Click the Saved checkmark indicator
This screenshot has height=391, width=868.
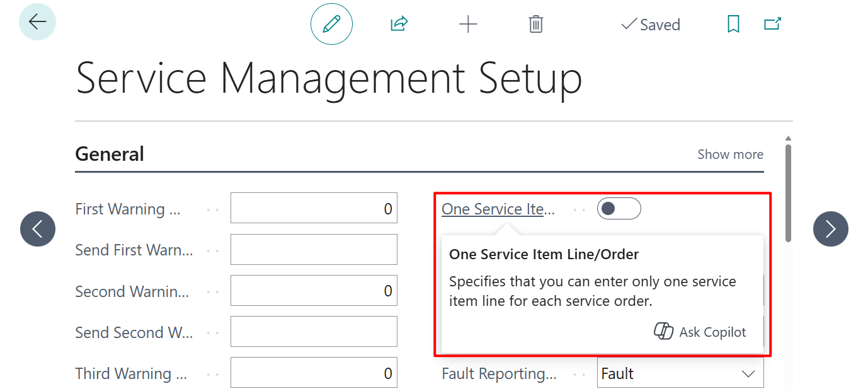650,25
